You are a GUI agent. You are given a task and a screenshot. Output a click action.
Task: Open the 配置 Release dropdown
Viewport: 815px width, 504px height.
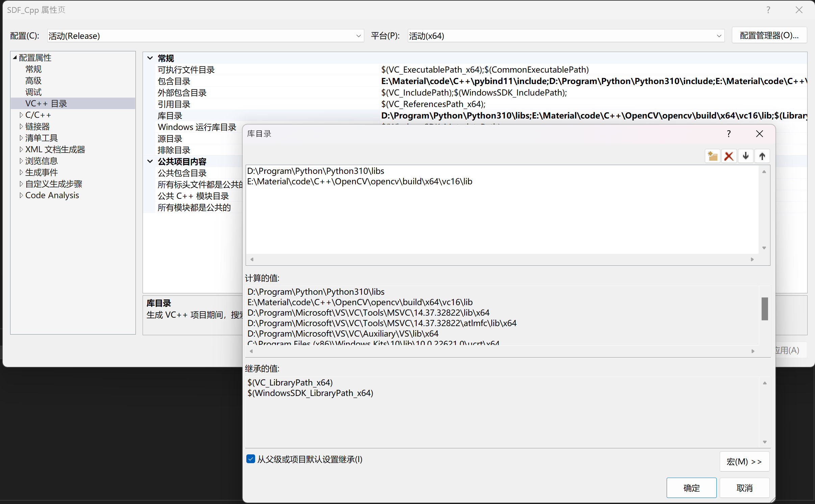(359, 36)
